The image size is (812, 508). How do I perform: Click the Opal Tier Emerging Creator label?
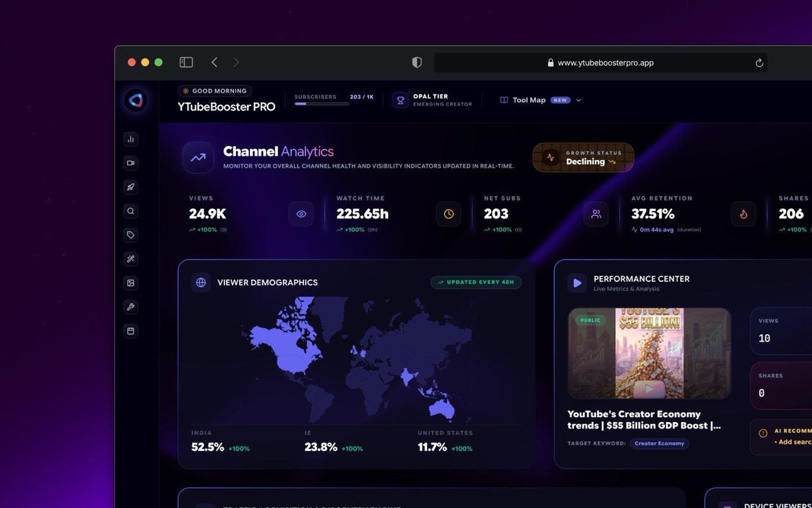click(442, 100)
